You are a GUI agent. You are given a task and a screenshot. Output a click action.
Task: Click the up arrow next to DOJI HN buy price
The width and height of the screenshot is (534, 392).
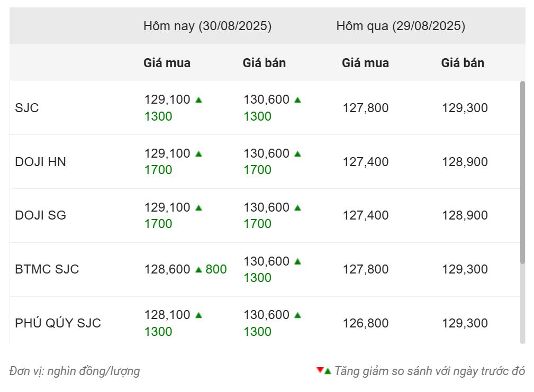point(199,154)
